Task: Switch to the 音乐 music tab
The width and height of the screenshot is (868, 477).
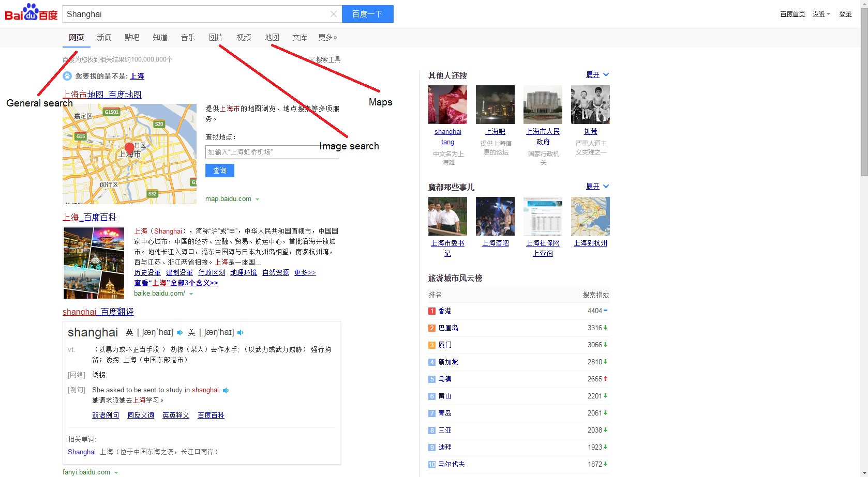Action: (188, 37)
